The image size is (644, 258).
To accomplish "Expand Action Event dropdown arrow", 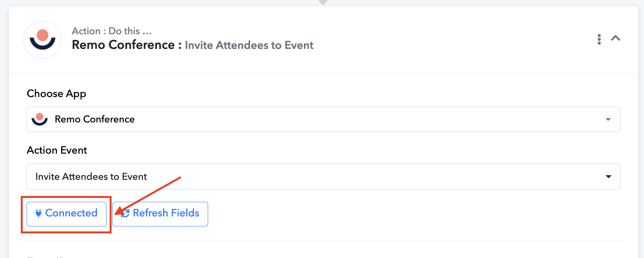I will point(609,177).
